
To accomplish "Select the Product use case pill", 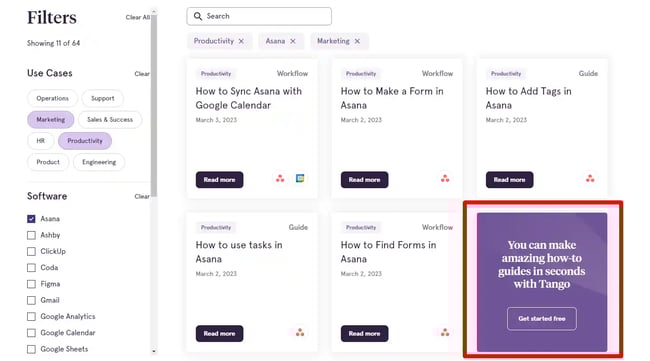I will [48, 162].
